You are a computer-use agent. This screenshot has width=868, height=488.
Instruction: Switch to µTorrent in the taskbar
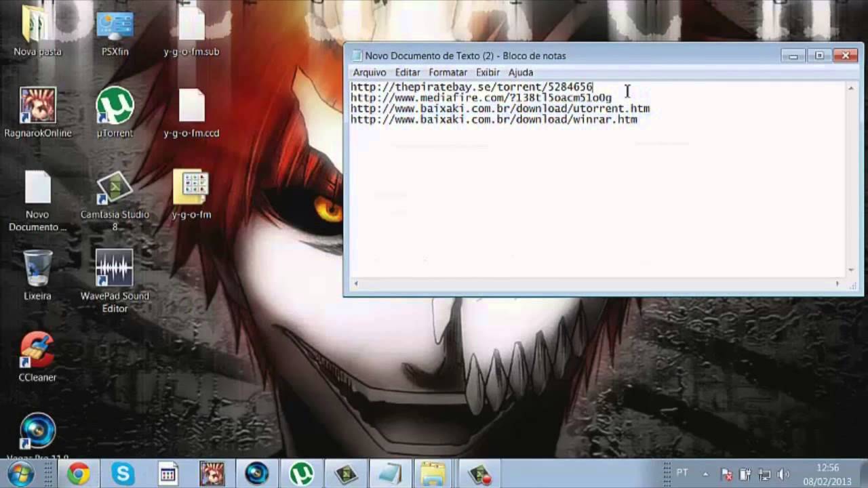(302, 474)
